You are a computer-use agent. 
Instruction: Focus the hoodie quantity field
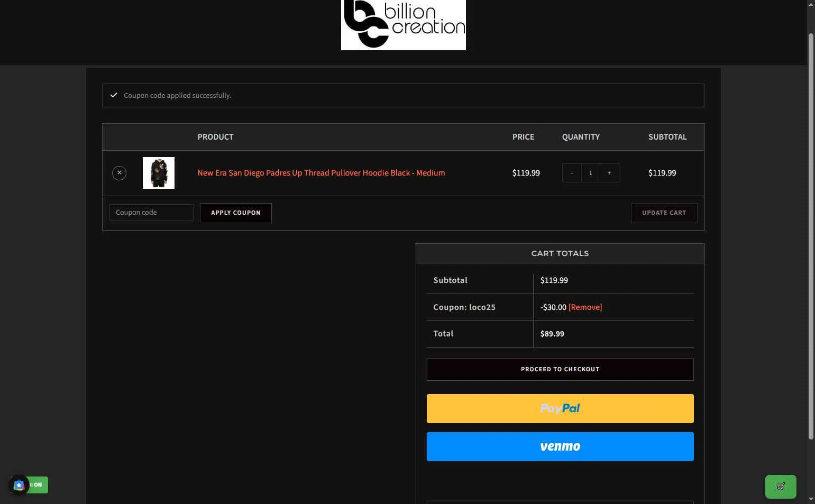click(x=590, y=173)
